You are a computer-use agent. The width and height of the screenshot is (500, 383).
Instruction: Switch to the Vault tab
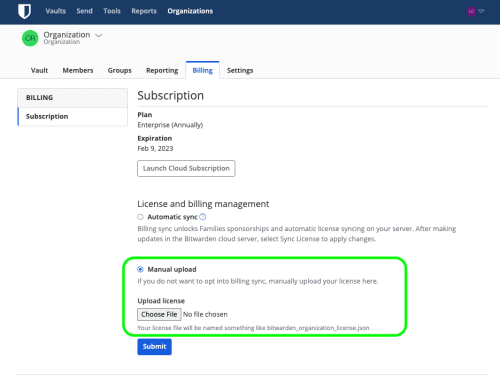click(x=39, y=70)
